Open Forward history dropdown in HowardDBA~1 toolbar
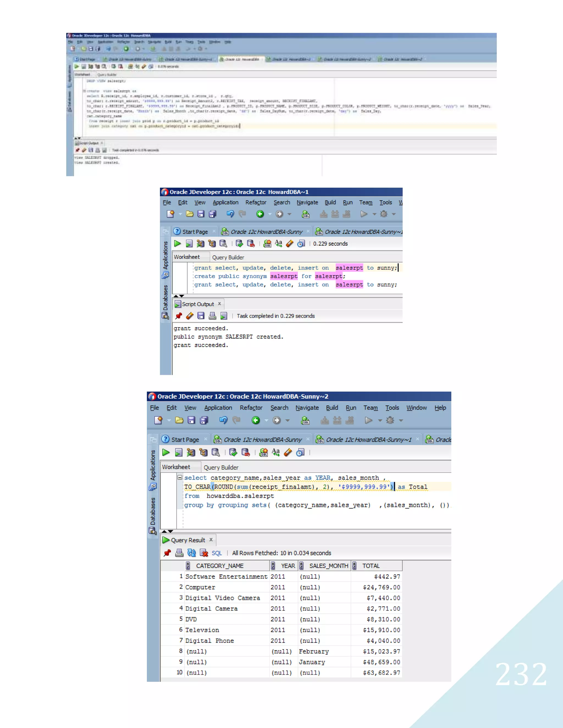Image resolution: width=563 pixels, height=728 pixels. pyautogui.click(x=289, y=214)
